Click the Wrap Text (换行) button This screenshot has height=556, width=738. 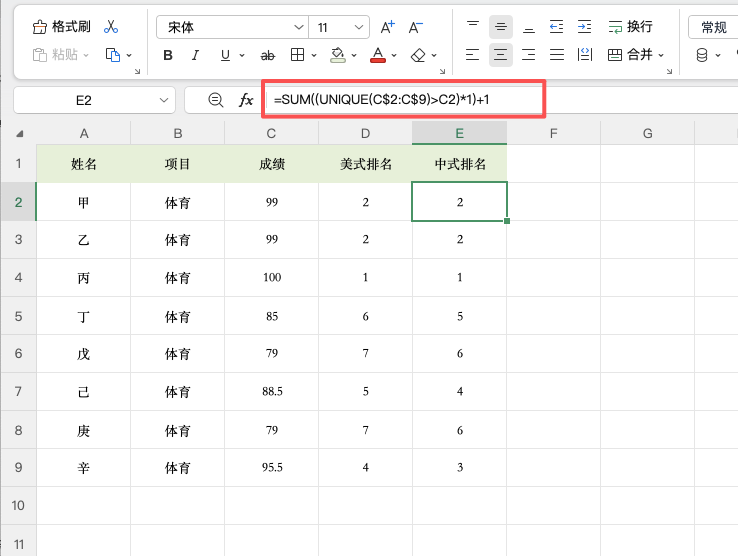click(x=630, y=27)
